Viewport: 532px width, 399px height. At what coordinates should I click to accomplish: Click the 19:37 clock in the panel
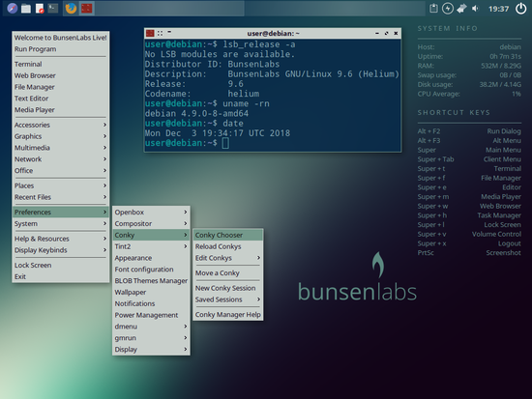pyautogui.click(x=498, y=9)
